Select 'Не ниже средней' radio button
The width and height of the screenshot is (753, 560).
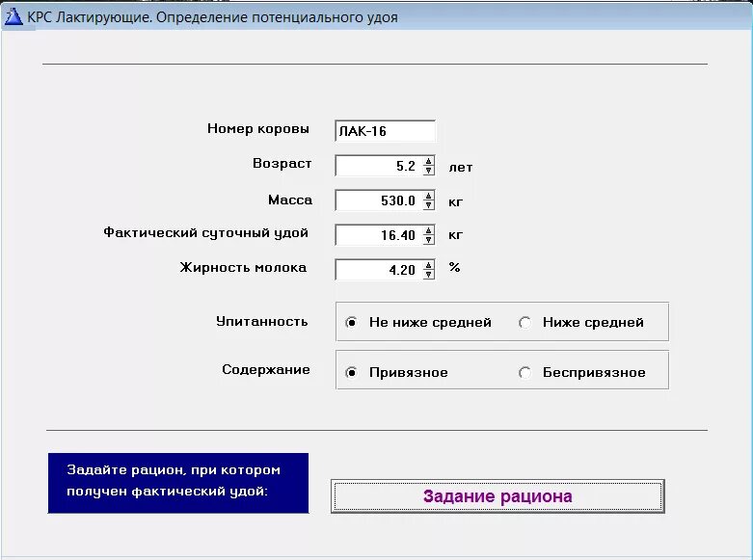coord(352,322)
